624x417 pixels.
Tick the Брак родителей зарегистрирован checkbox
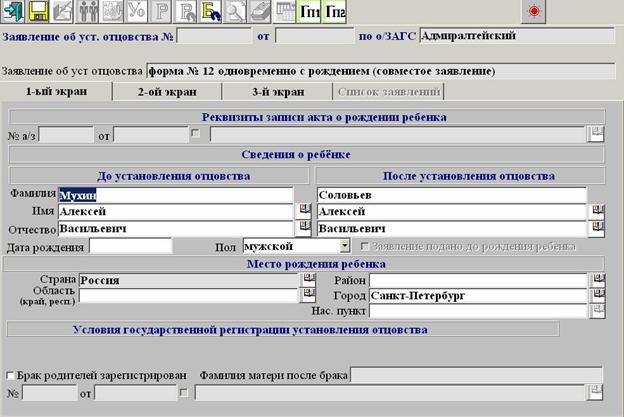pos(10,375)
